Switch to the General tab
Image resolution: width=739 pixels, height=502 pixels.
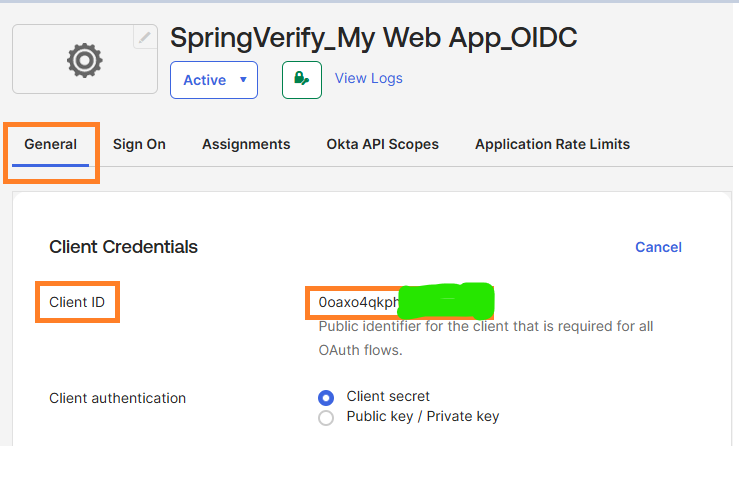pyautogui.click(x=51, y=144)
